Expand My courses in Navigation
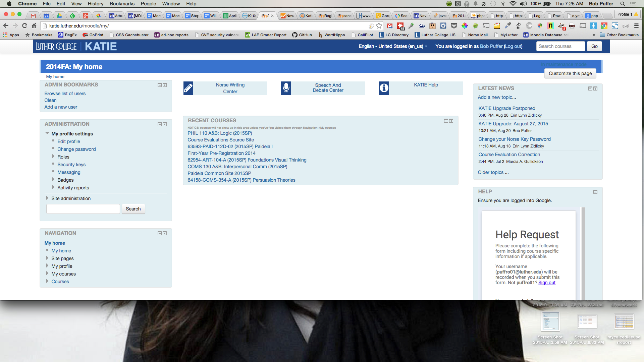Screen dimensions: 644x362 click(x=47, y=274)
